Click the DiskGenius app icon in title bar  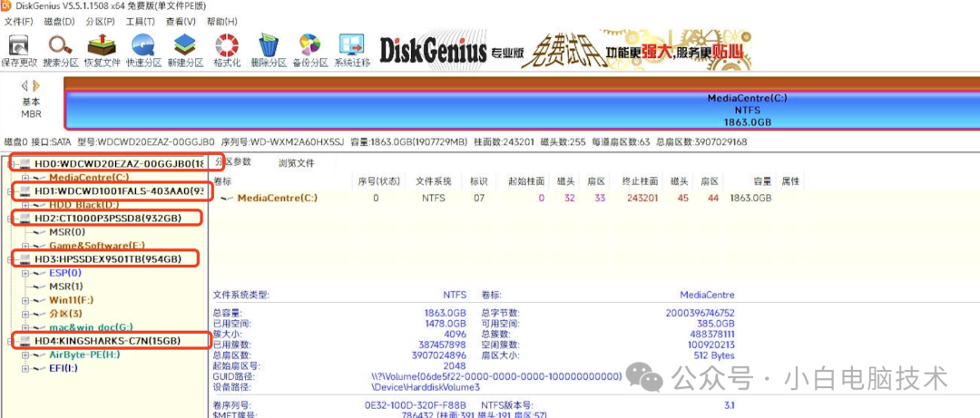(x=5, y=7)
